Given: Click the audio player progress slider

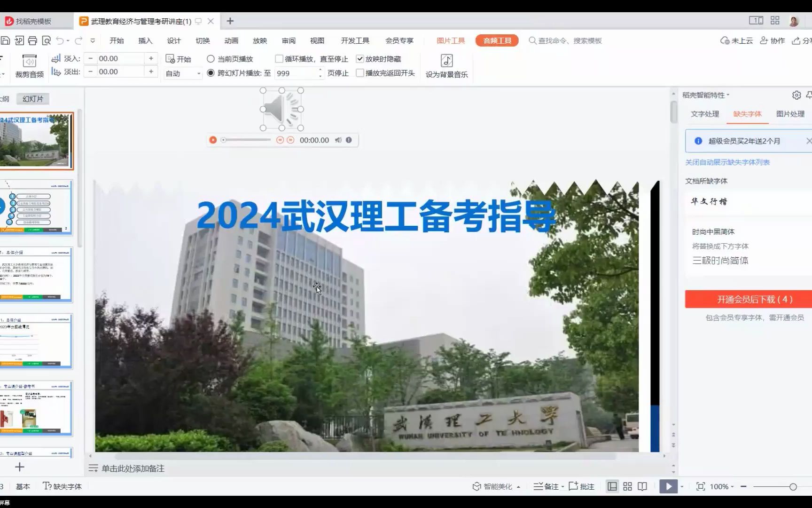Looking at the screenshot, I should (x=246, y=140).
